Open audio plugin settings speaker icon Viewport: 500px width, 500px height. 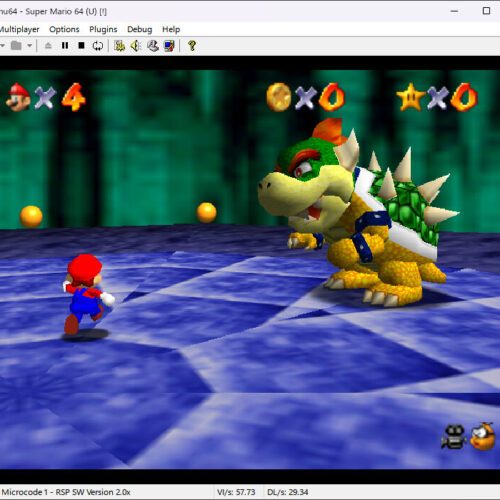[x=136, y=46]
